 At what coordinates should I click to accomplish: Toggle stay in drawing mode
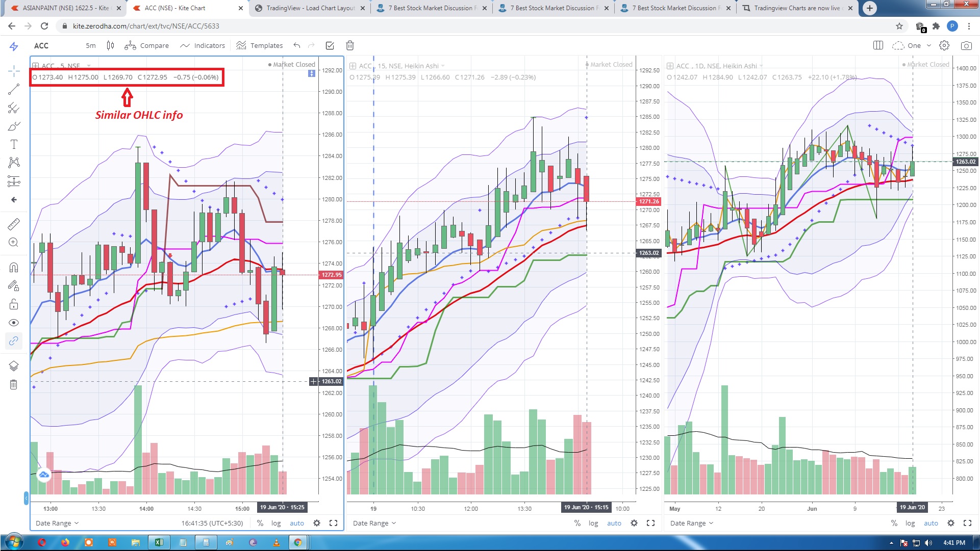14,285
